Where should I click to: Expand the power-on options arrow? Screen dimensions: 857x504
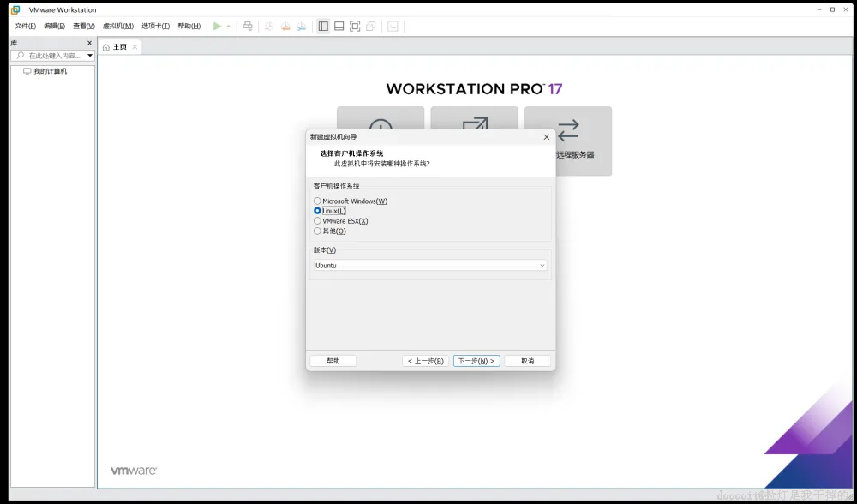coord(229,27)
